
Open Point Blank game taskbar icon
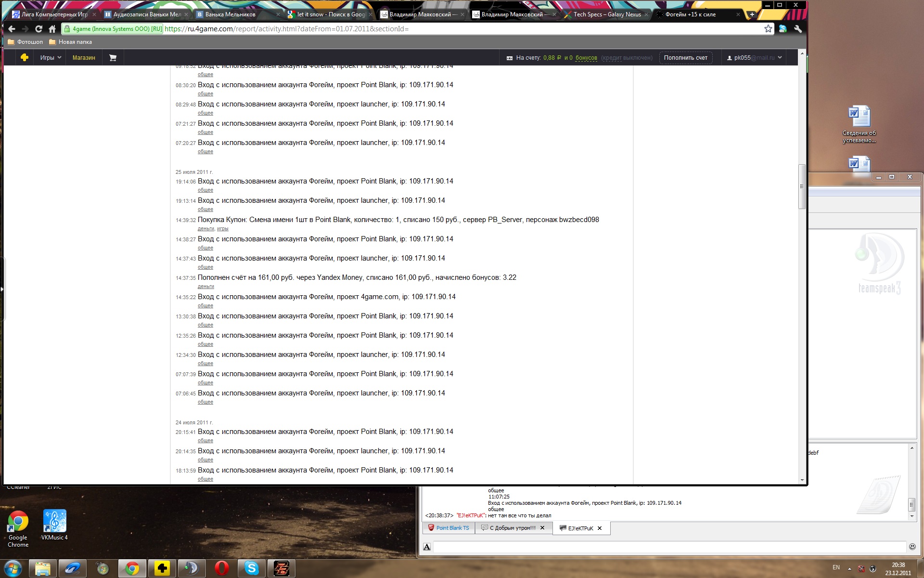(x=282, y=569)
